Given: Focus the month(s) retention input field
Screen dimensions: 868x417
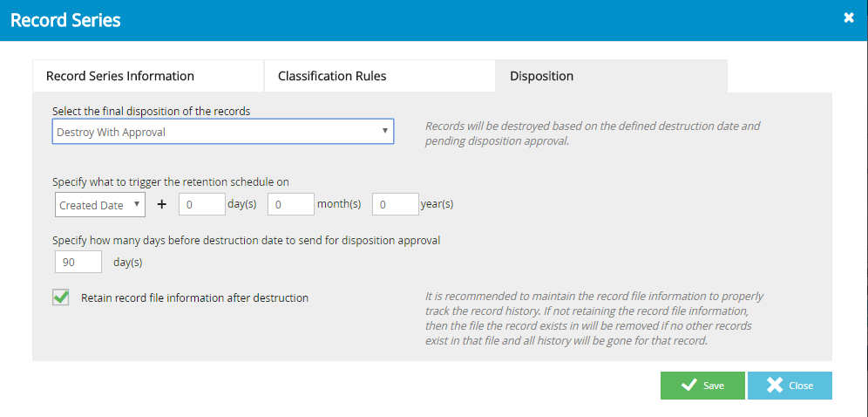Looking at the screenshot, I should 291,204.
